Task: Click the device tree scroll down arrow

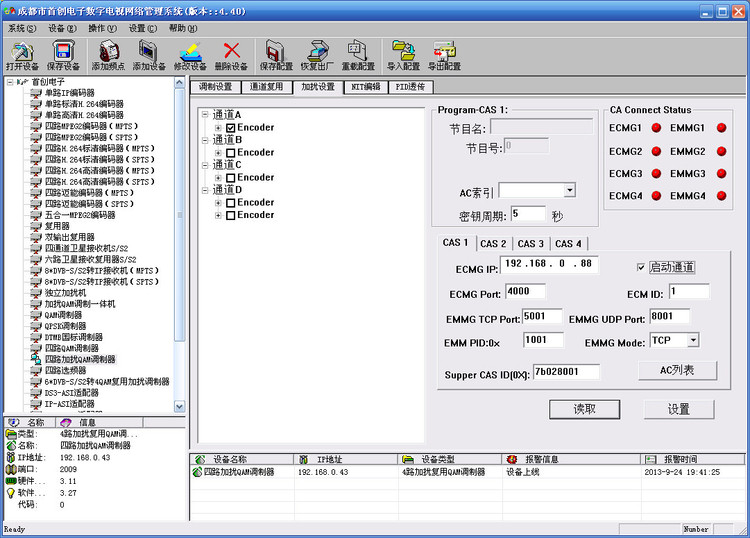Action: tap(179, 406)
